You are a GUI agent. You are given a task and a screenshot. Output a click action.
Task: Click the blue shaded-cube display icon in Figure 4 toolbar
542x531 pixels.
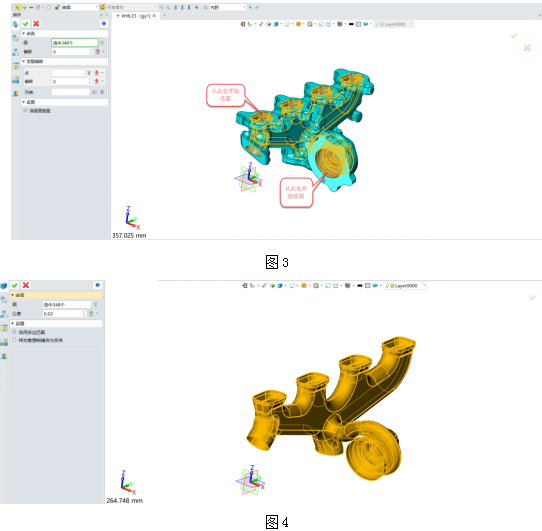280,286
